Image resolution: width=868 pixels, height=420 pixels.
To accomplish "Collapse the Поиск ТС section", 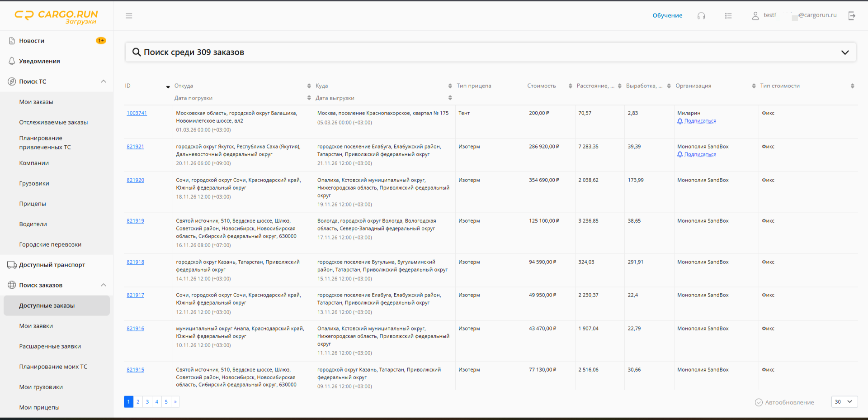I will pos(104,81).
